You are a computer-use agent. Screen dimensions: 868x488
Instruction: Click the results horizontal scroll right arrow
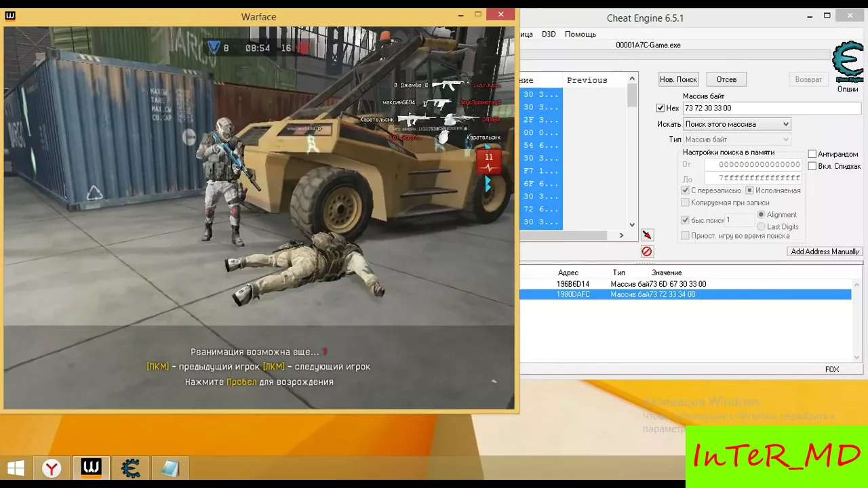pyautogui.click(x=621, y=235)
